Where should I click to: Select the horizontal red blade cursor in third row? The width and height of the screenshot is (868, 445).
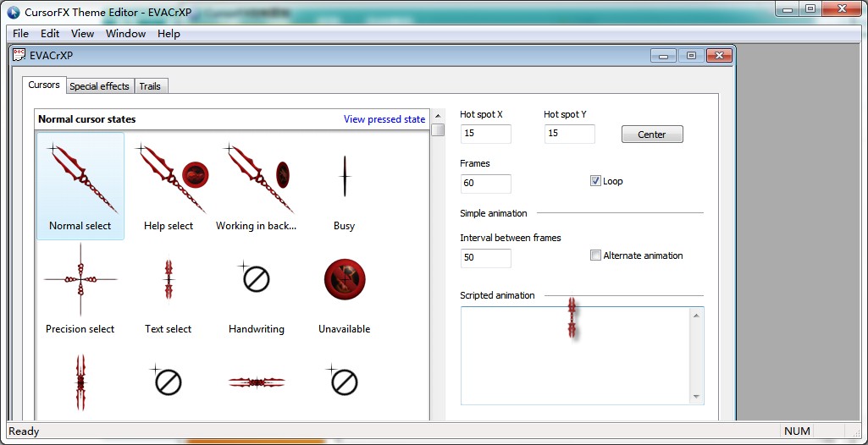click(257, 382)
